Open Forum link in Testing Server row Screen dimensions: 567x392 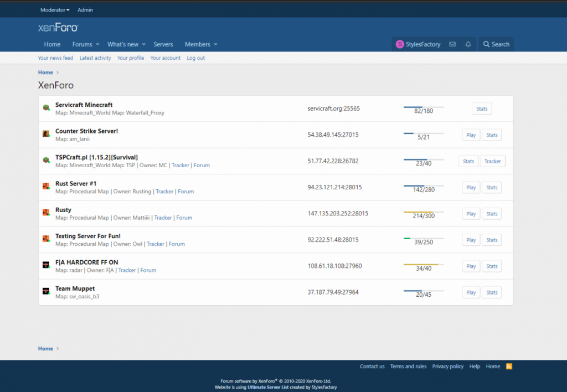(177, 244)
